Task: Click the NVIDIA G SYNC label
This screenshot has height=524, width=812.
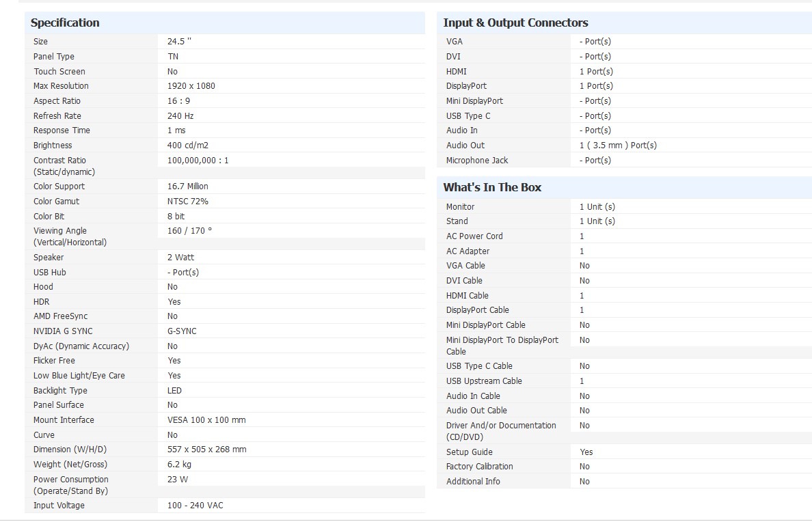Action: [63, 331]
